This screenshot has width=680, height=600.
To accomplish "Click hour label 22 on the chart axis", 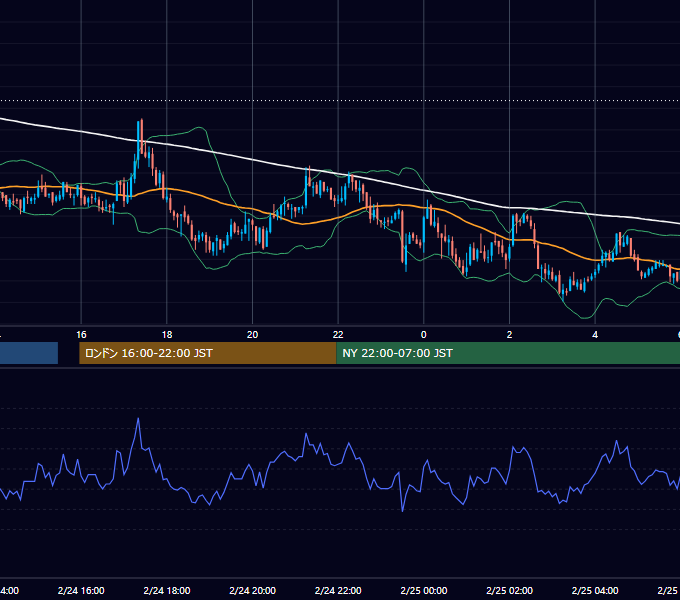I will pos(338,335).
